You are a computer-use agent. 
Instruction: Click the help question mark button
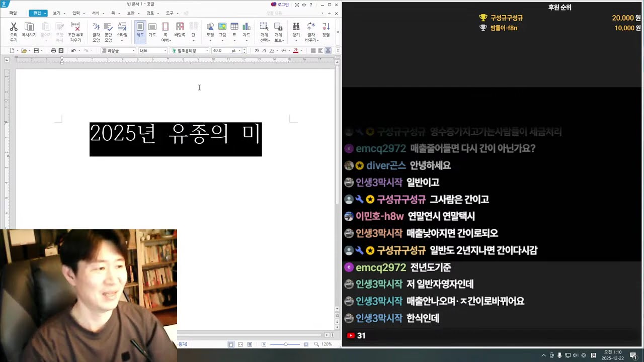click(310, 5)
